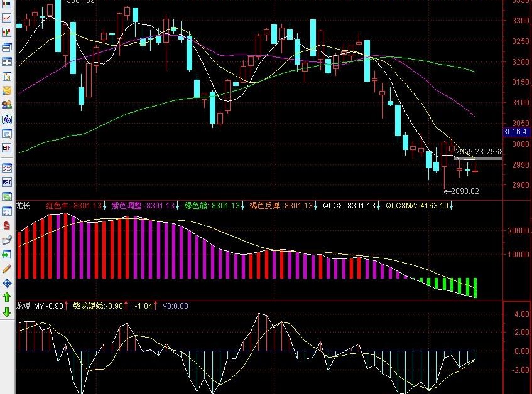This screenshot has height=394, width=532.
Task: Open the sector tree structure icon
Action: coord(7,76)
